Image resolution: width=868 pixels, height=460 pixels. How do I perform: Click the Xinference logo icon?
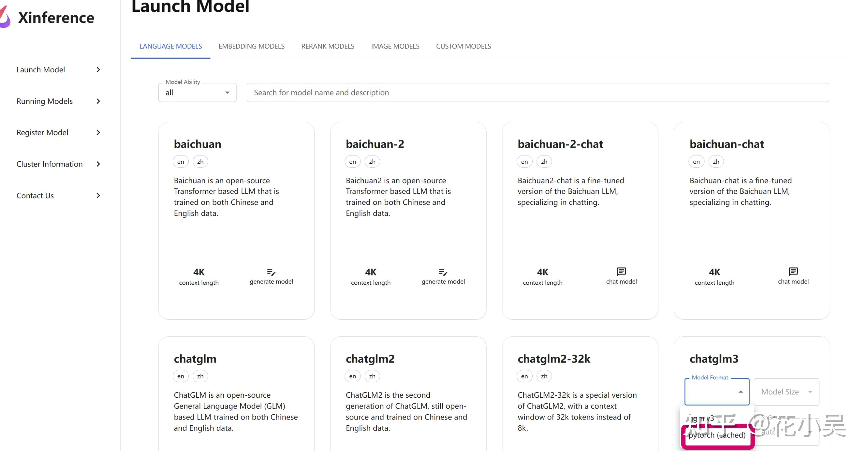click(x=5, y=17)
